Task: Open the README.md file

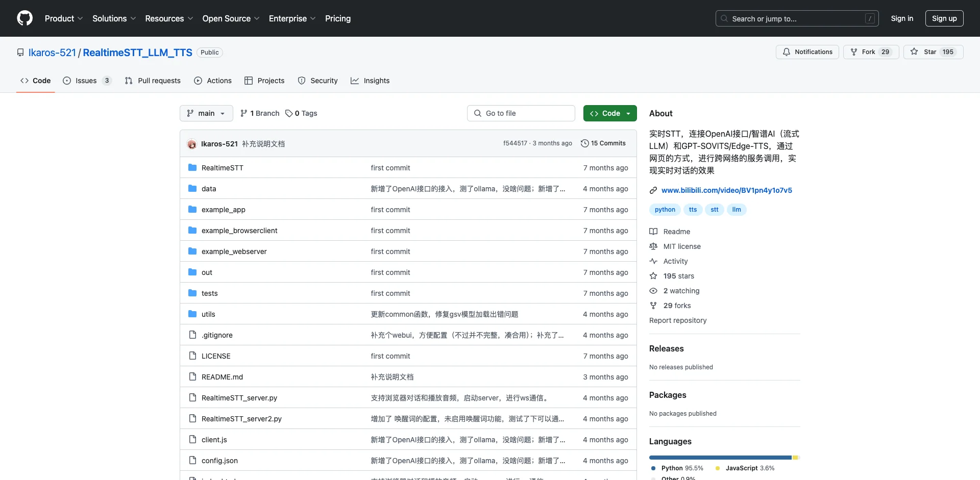Action: click(222, 377)
